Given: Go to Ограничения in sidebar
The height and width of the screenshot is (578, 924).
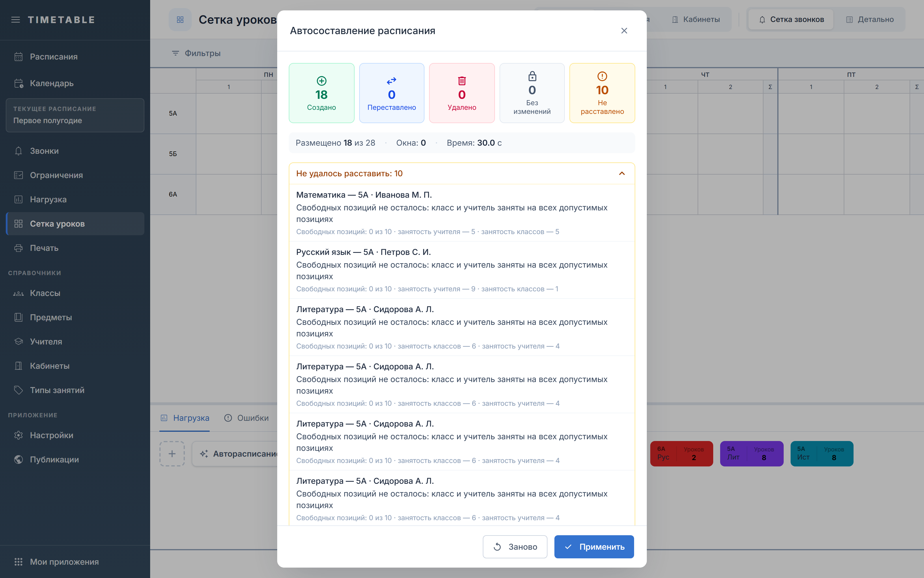Looking at the screenshot, I should [75, 175].
